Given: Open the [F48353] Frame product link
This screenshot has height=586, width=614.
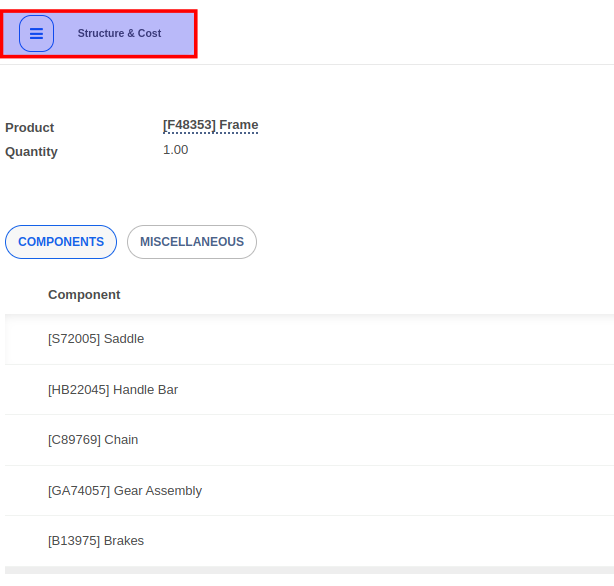Looking at the screenshot, I should 210,125.
